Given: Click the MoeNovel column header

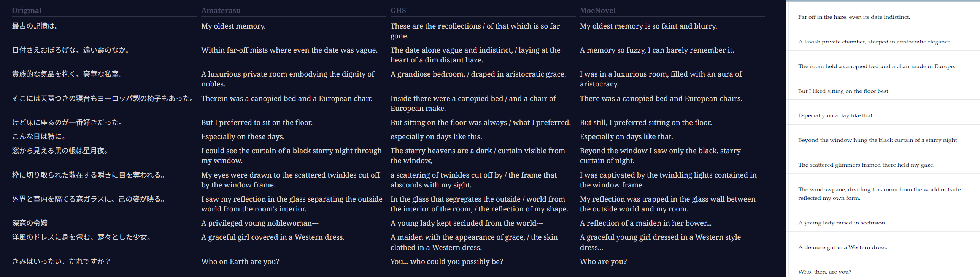Looking at the screenshot, I should (x=597, y=10).
